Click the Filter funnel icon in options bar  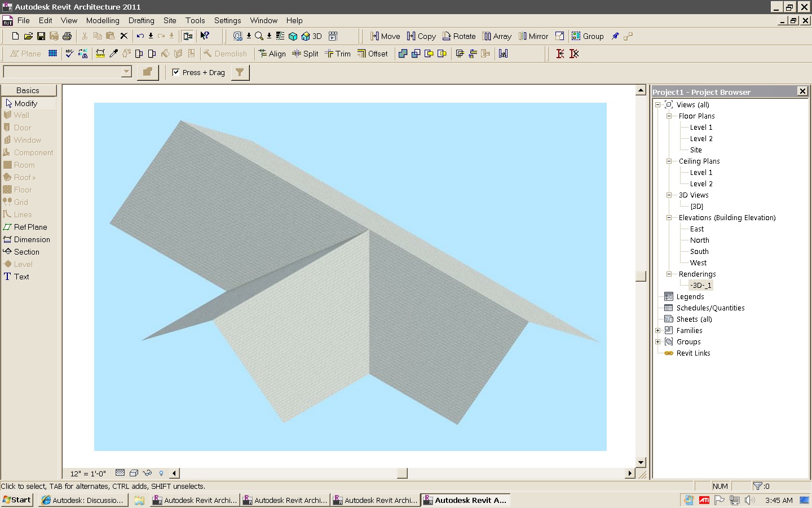240,72
